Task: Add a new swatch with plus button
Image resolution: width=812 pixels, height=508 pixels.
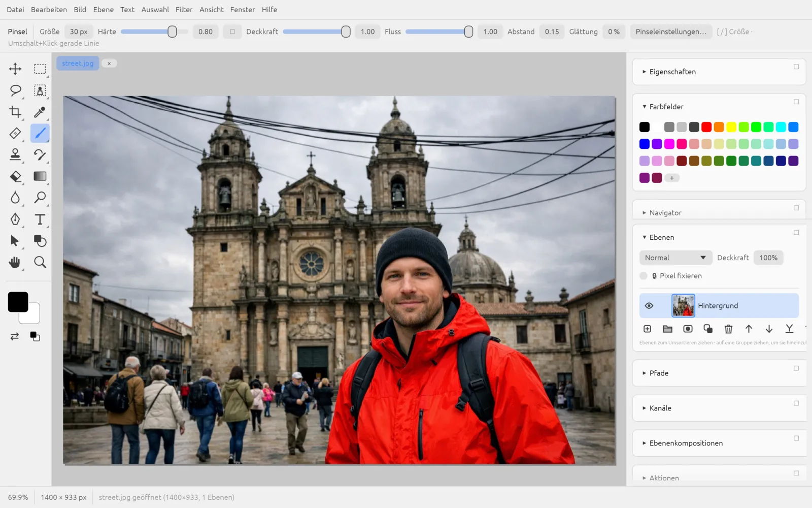Action: point(672,178)
